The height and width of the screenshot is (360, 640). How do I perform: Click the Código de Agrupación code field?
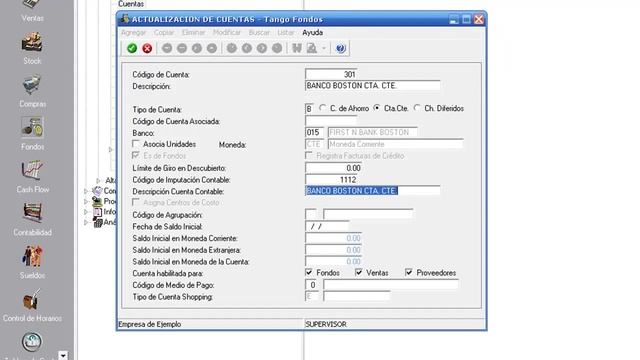coord(311,214)
